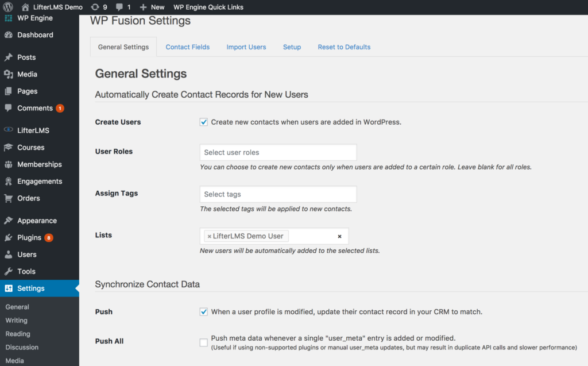Click the WP Engine sidebar icon
Screen dimensions: 588x366
pyautogui.click(x=8, y=18)
